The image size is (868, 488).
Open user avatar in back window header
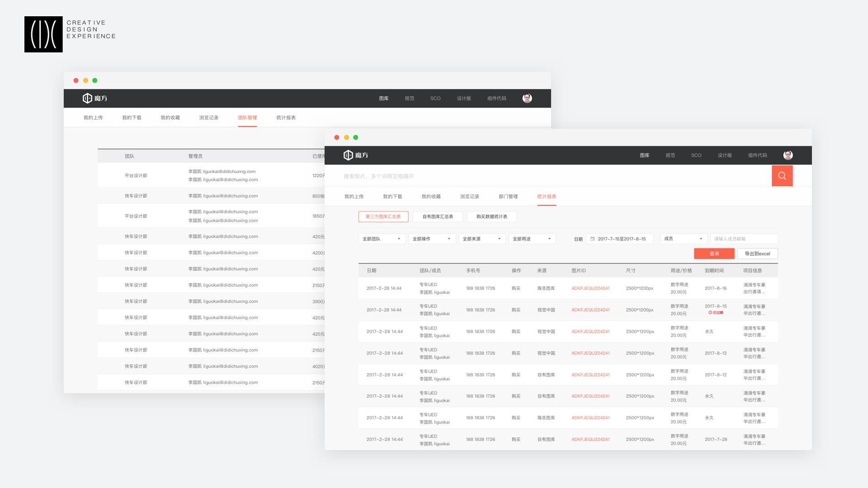click(527, 98)
